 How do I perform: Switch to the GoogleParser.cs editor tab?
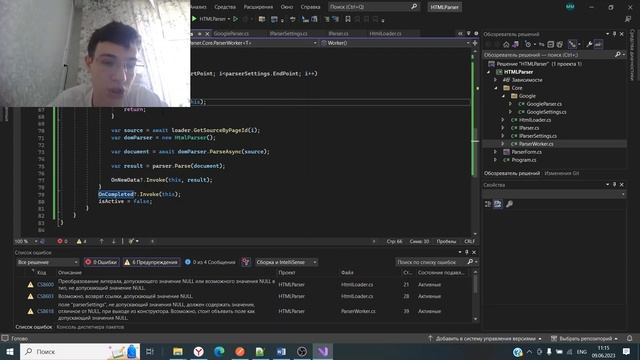[231, 33]
